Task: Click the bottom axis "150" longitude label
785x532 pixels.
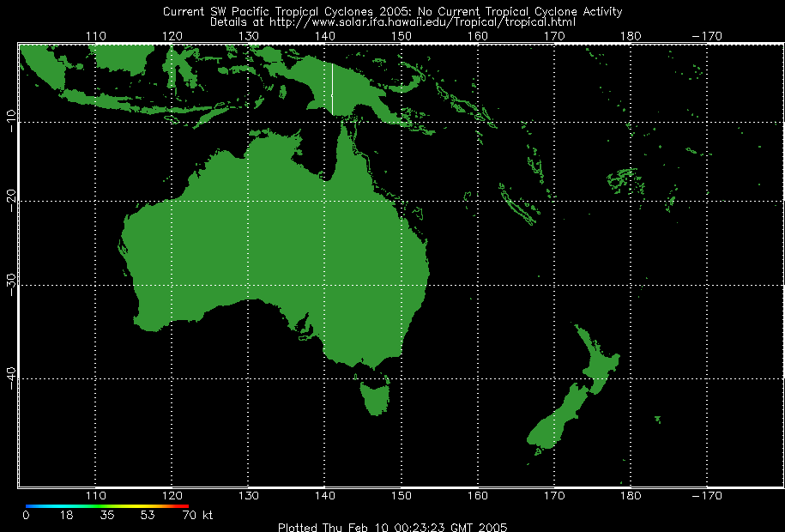Action: click(402, 495)
